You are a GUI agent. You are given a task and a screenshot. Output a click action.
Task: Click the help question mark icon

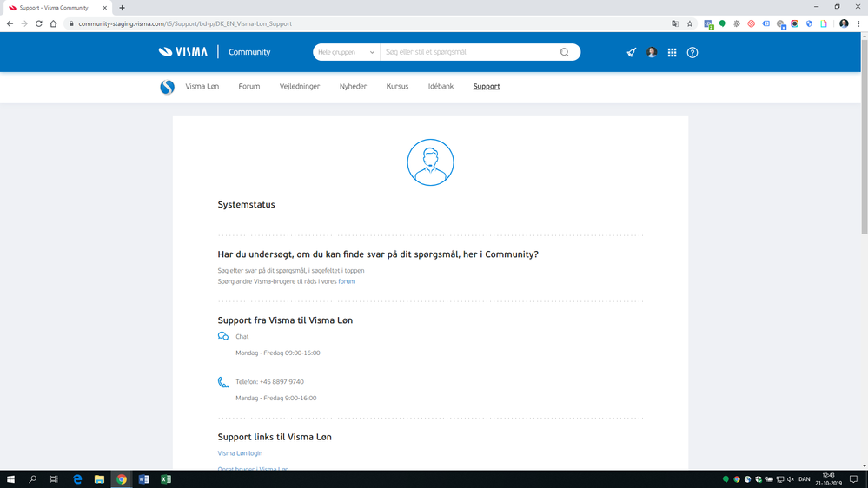point(692,53)
